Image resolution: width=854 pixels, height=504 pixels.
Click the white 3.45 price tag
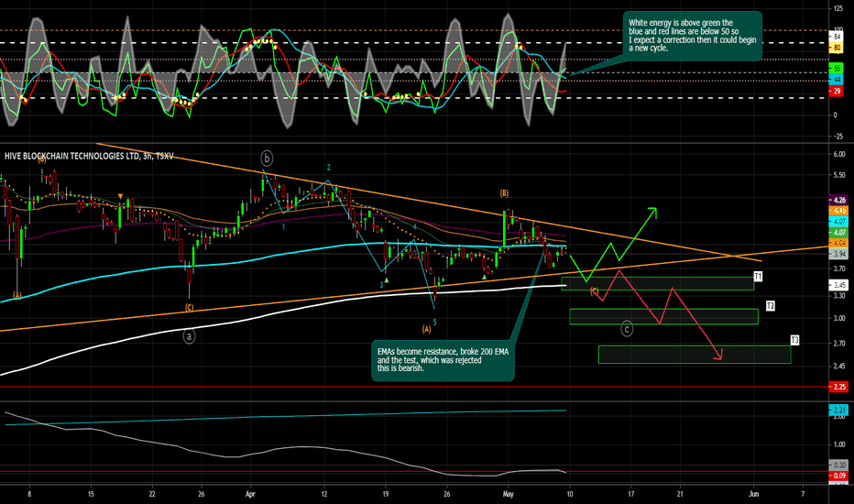pos(838,285)
